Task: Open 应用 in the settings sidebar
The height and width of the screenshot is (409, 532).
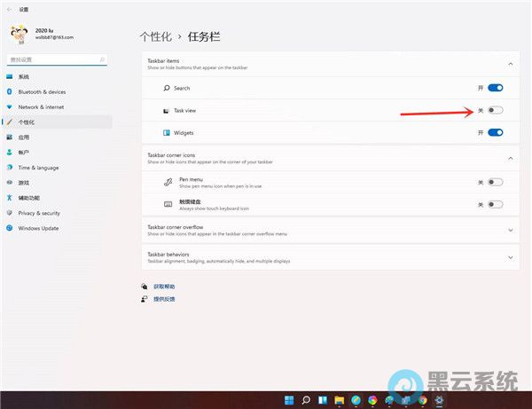Action: click(x=24, y=138)
